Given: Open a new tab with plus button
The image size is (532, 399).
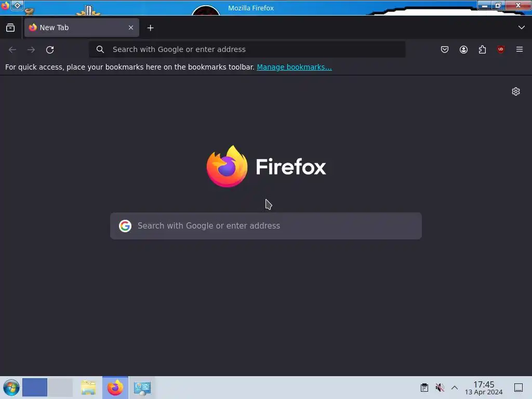Looking at the screenshot, I should pyautogui.click(x=150, y=28).
